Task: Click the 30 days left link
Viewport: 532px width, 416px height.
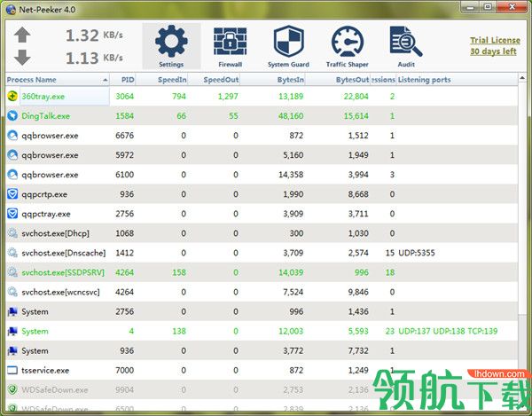Action: [493, 51]
